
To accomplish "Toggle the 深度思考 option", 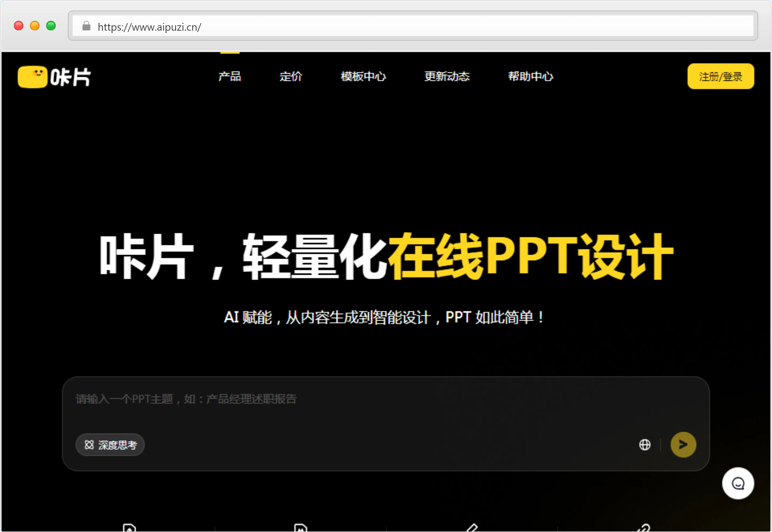I will 110,445.
